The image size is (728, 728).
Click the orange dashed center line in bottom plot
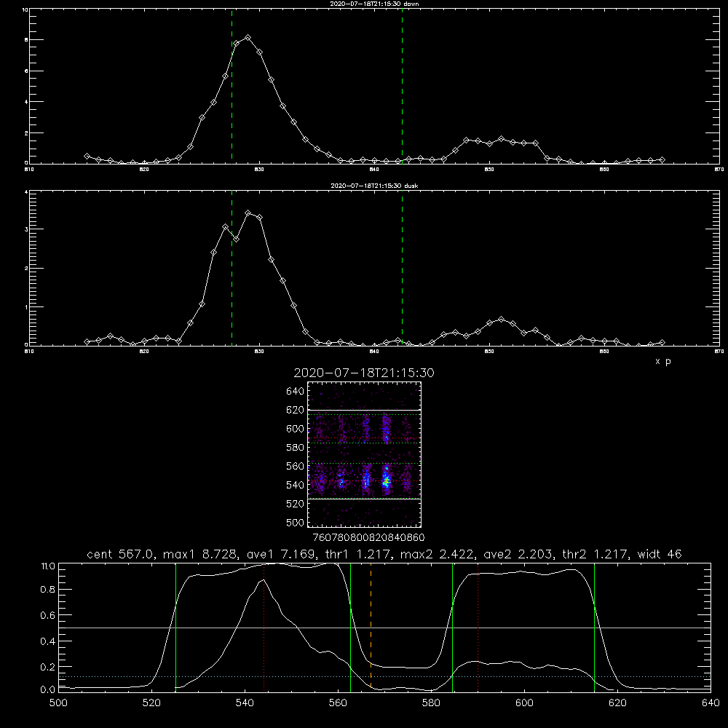pyautogui.click(x=371, y=627)
